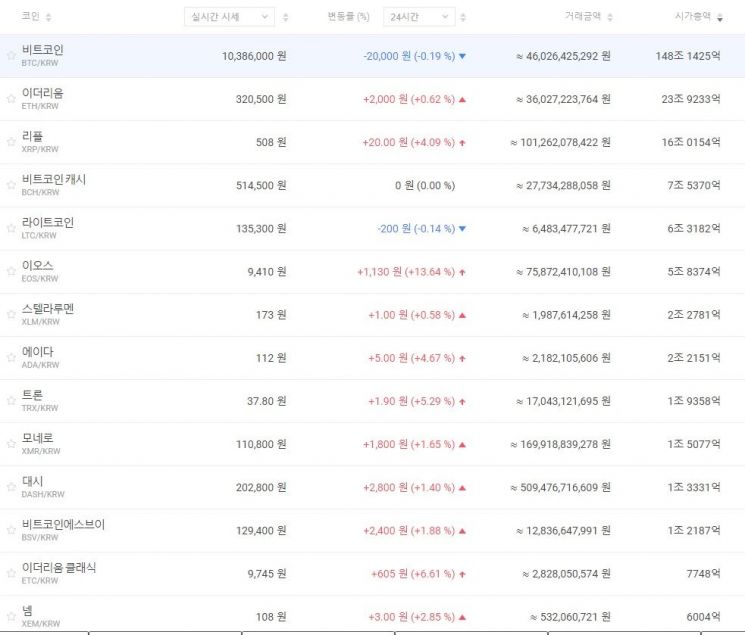Star the 이더리움 클래식 ETC/KRW row
This screenshot has width=745, height=635.
point(11,573)
